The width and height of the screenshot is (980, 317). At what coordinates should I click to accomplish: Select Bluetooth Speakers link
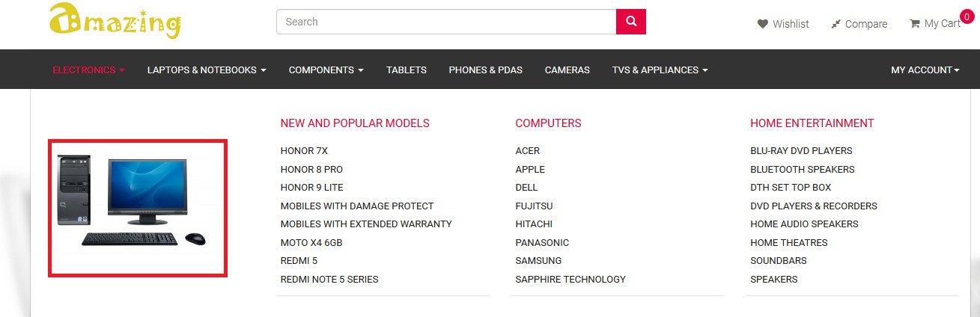[803, 169]
